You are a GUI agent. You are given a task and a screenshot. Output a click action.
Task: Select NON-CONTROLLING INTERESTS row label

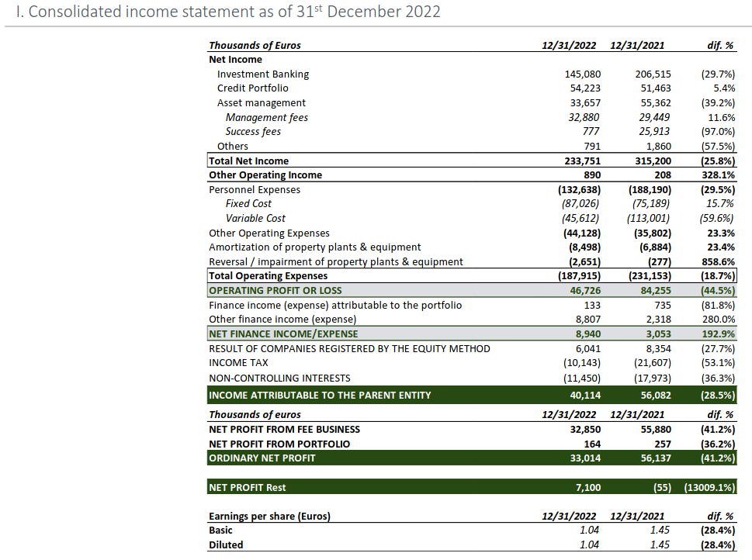(x=279, y=379)
